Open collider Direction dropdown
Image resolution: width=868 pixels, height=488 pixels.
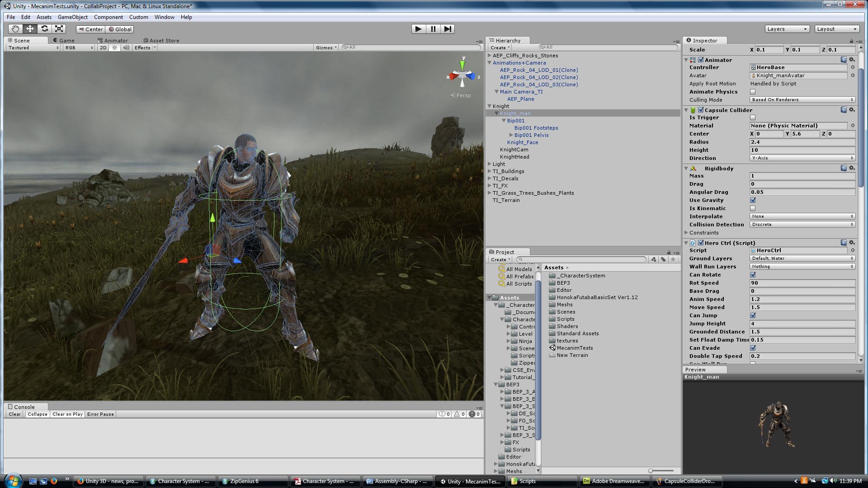[x=802, y=158]
